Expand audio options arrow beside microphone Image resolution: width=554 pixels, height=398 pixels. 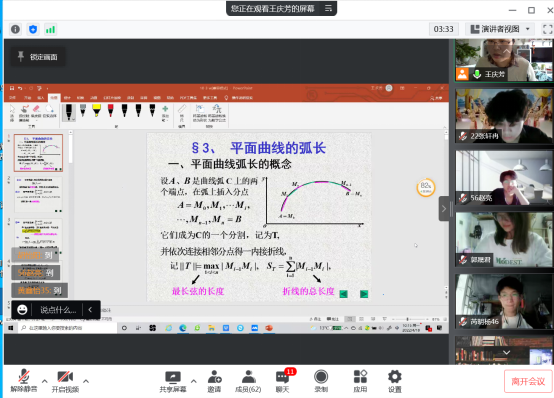point(45,381)
